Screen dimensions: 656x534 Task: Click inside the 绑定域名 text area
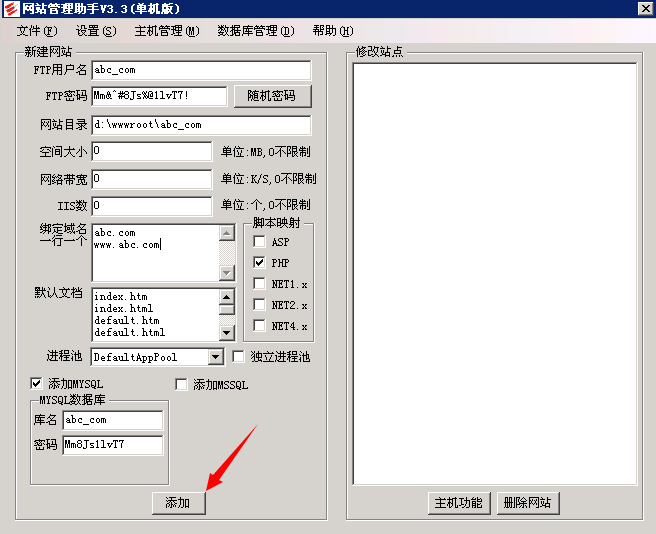156,253
